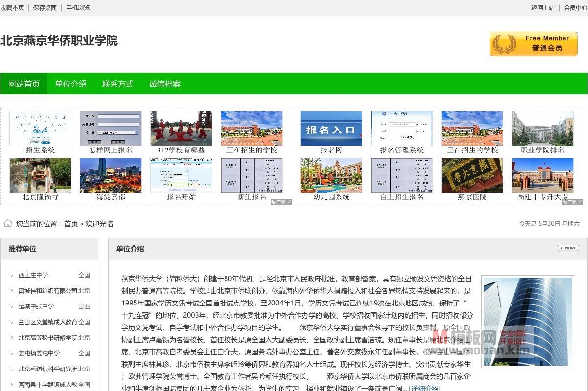This screenshot has height=391, width=588.
Task: Open the 招生系统 ad thumbnail
Action: click(40, 129)
